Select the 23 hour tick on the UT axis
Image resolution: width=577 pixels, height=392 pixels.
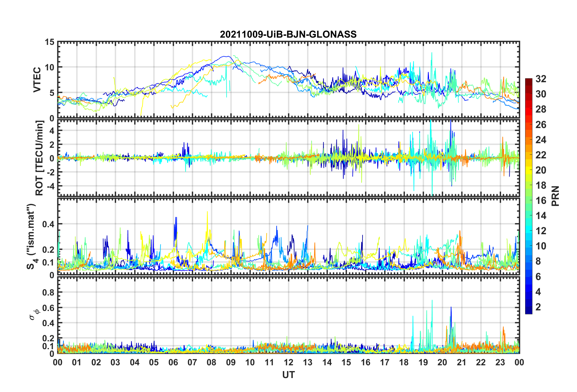[500, 362]
